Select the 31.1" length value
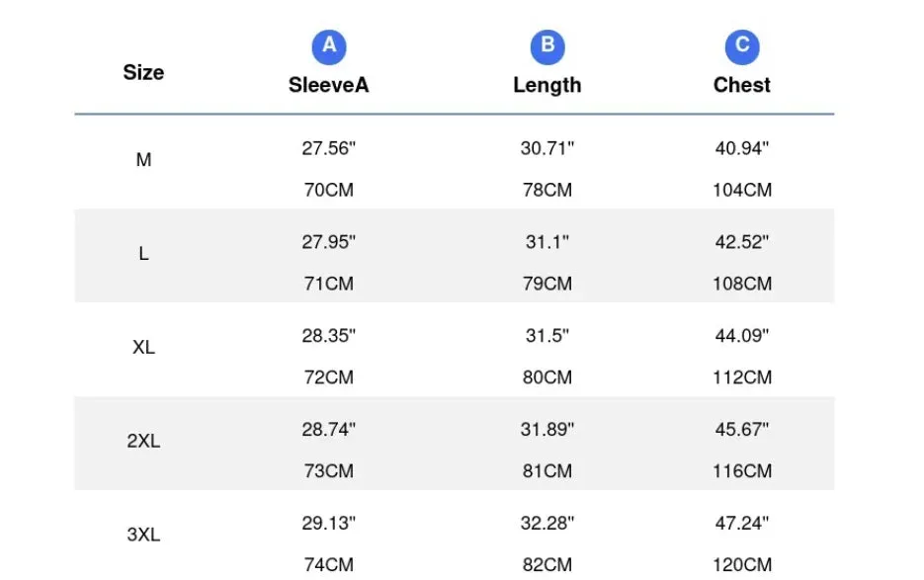This screenshot has width=924, height=580. point(547,242)
